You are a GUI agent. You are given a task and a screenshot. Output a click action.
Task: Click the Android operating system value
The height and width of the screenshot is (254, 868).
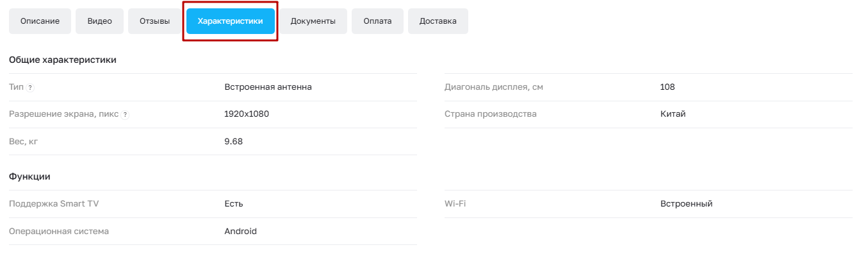click(x=240, y=231)
